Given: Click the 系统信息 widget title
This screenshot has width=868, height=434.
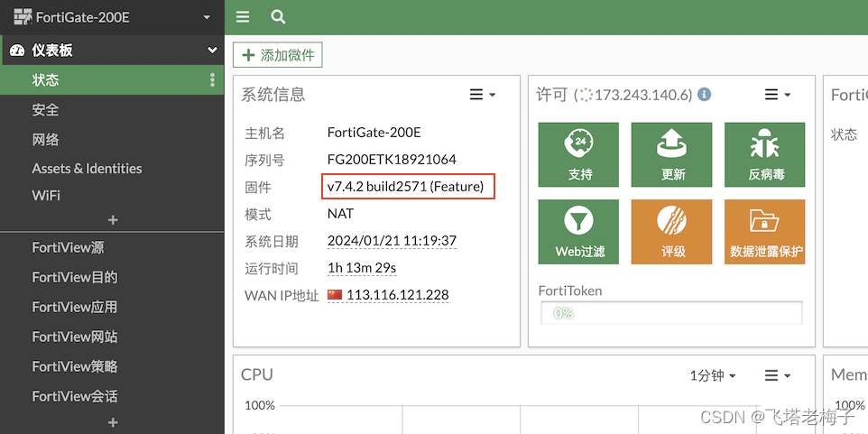Looking at the screenshot, I should pyautogui.click(x=272, y=95).
